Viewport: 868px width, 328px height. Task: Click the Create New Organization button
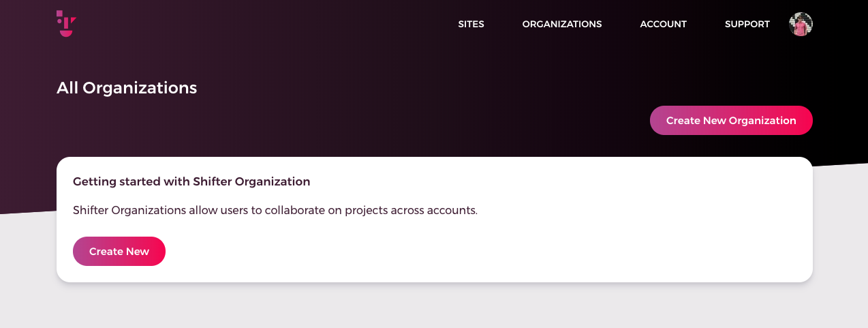coord(731,120)
